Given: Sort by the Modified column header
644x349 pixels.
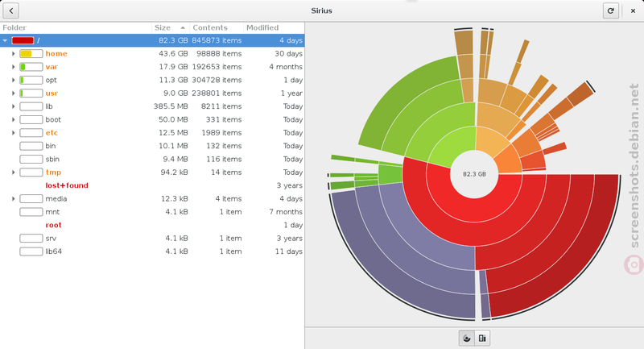Looking at the screenshot, I should 274,27.
